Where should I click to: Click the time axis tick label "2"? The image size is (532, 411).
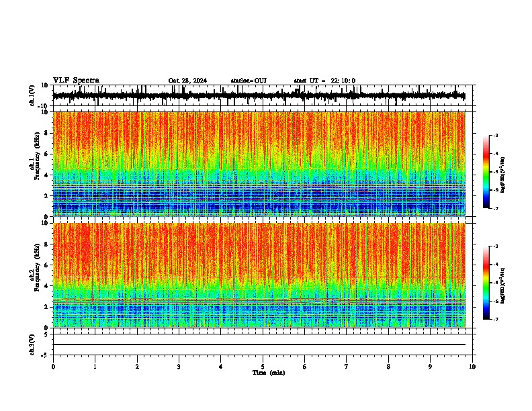pos(137,367)
